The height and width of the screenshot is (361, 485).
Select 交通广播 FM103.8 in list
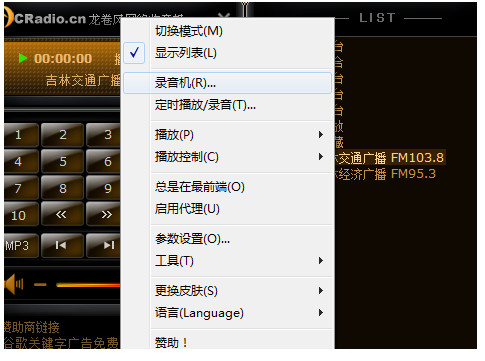point(390,158)
